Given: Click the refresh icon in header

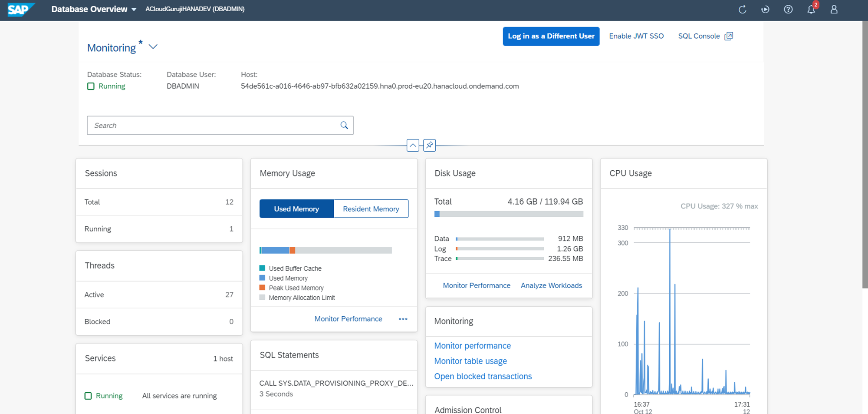Looking at the screenshot, I should (742, 10).
